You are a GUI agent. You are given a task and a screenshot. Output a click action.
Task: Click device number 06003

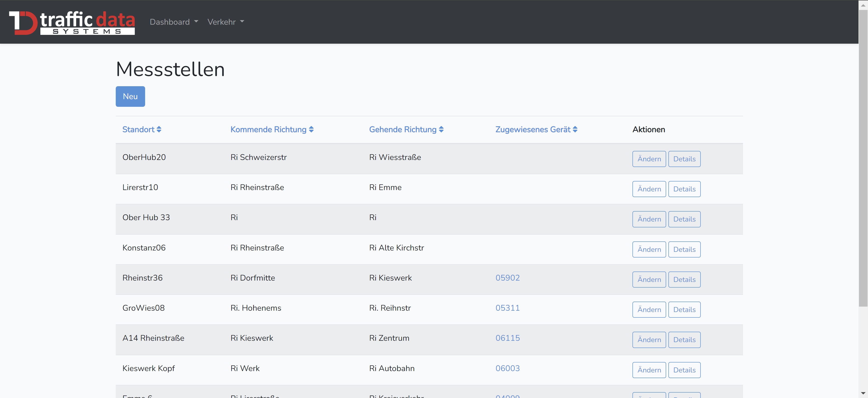coord(507,368)
